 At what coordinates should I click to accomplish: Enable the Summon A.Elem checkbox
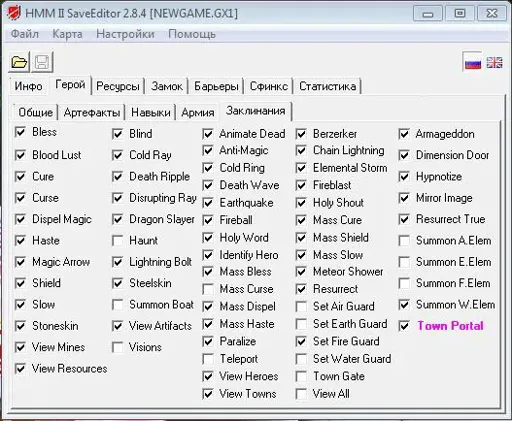404,241
